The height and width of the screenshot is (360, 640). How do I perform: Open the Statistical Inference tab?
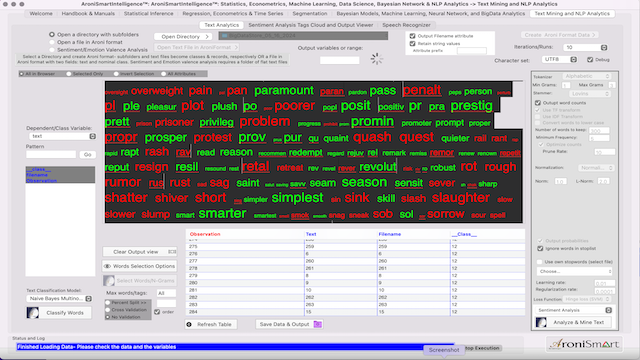point(149,13)
